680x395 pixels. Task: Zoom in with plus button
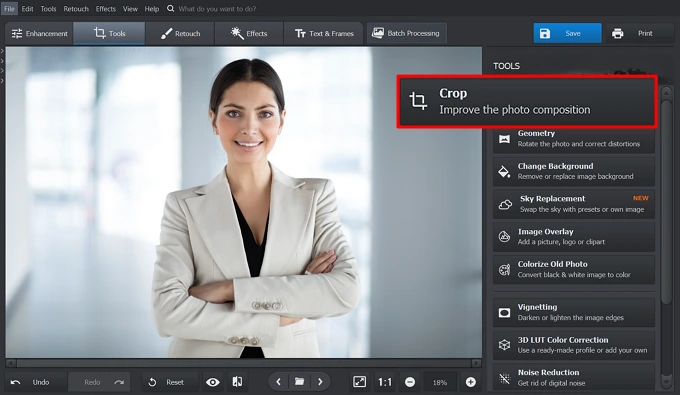471,382
